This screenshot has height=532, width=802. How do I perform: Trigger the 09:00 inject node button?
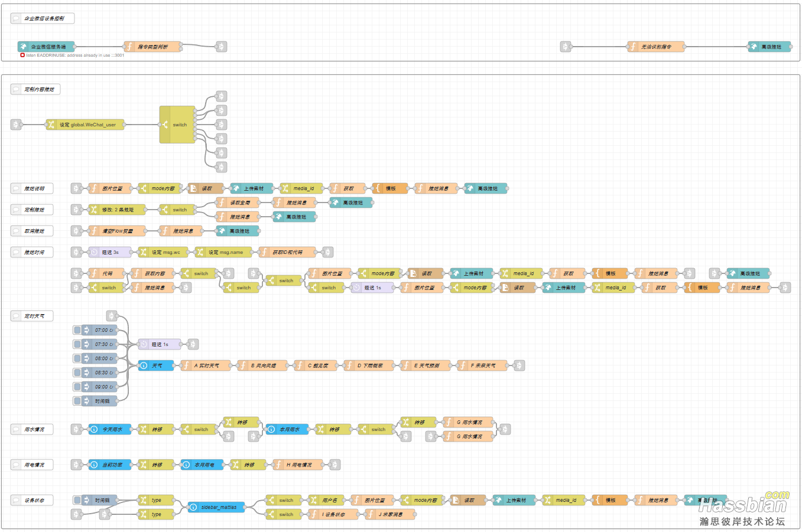(77, 387)
